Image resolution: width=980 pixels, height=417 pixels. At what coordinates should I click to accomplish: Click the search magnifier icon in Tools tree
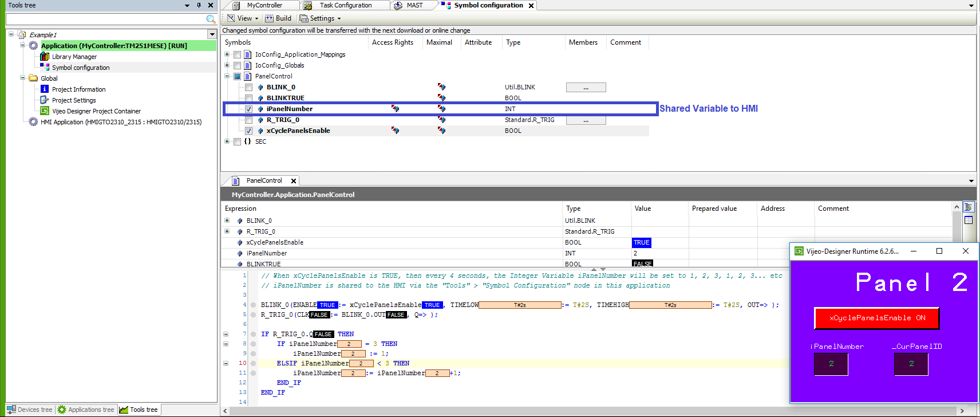pyautogui.click(x=211, y=19)
